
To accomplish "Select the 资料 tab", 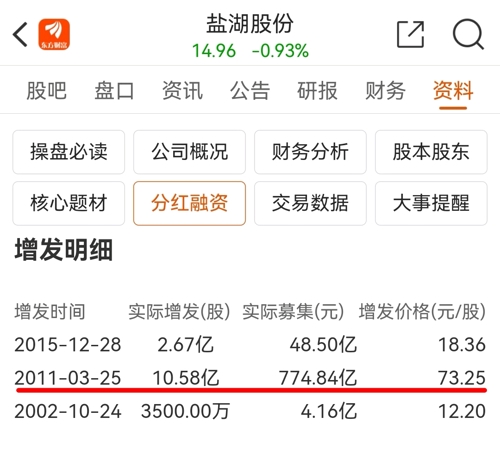I will click(x=453, y=91).
